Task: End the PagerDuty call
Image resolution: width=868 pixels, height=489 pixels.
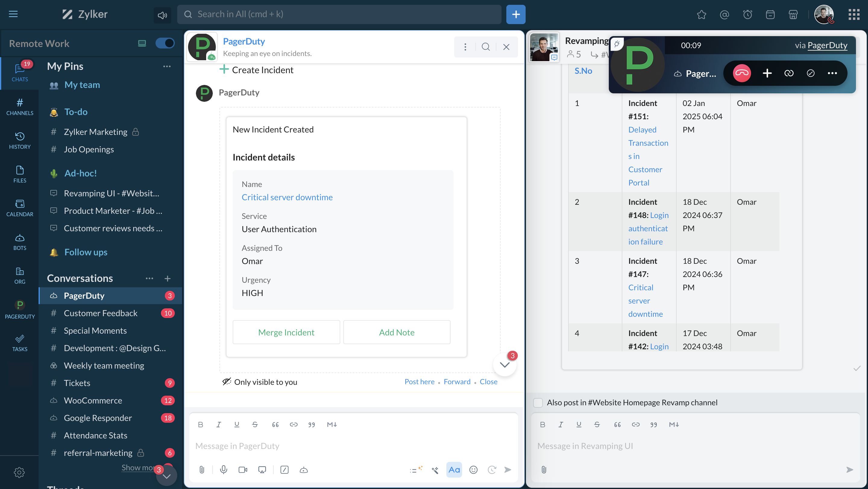Action: [742, 73]
